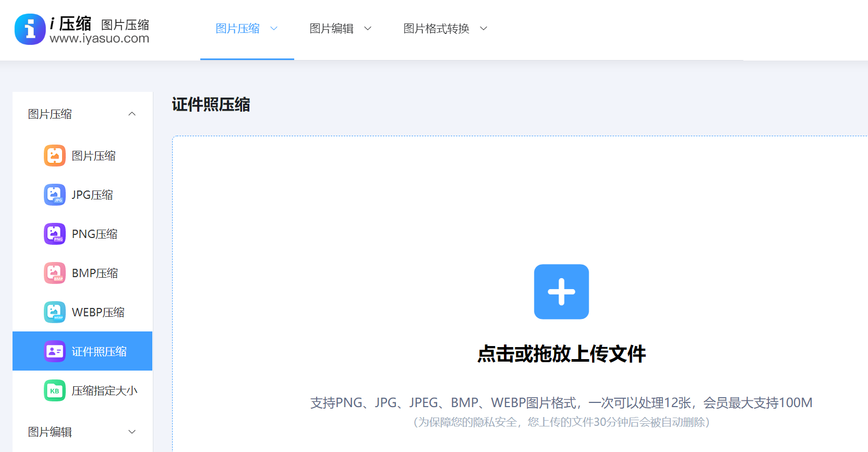Open the 图片编辑 top nav dropdown arrow
This screenshot has height=452, width=868.
[368, 29]
